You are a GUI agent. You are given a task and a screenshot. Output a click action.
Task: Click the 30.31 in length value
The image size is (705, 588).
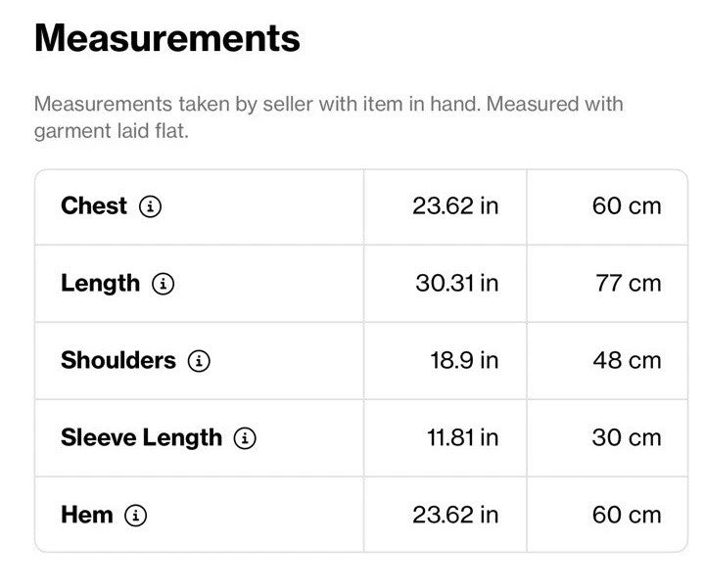(457, 284)
